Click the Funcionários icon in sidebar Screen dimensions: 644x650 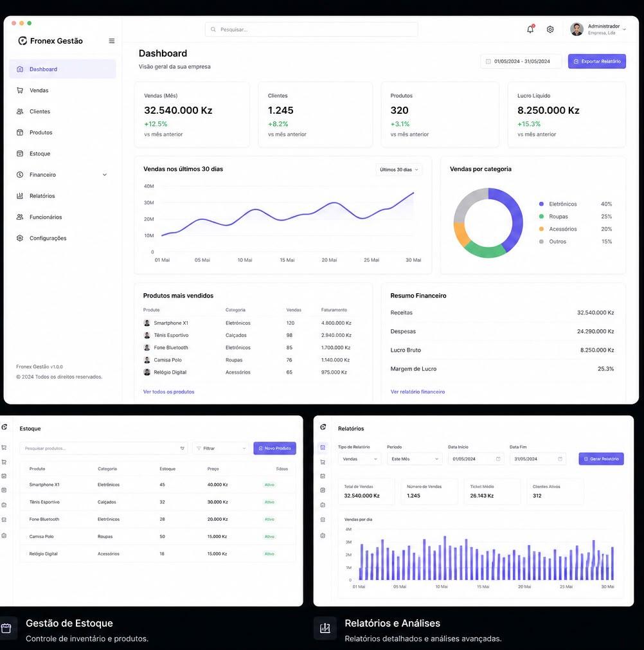pos(20,217)
